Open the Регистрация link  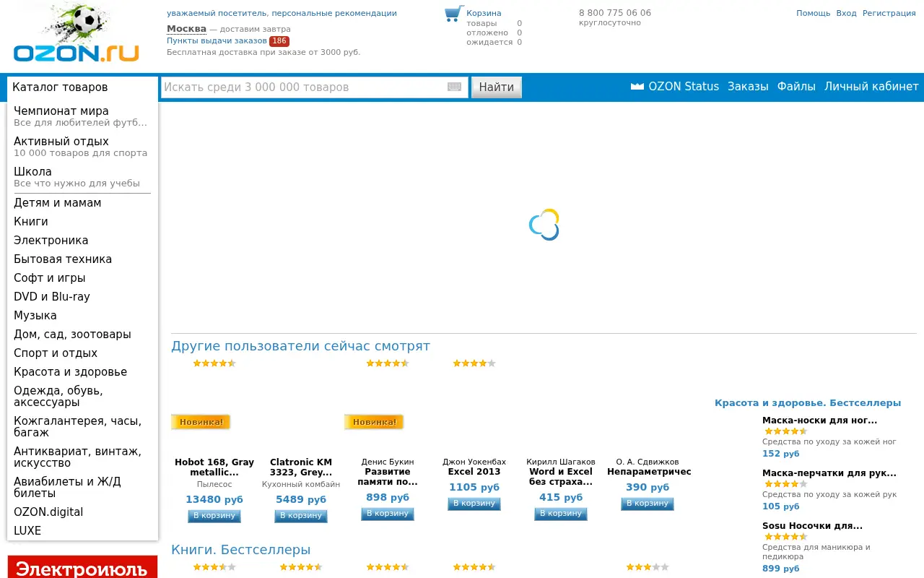pyautogui.click(x=889, y=14)
